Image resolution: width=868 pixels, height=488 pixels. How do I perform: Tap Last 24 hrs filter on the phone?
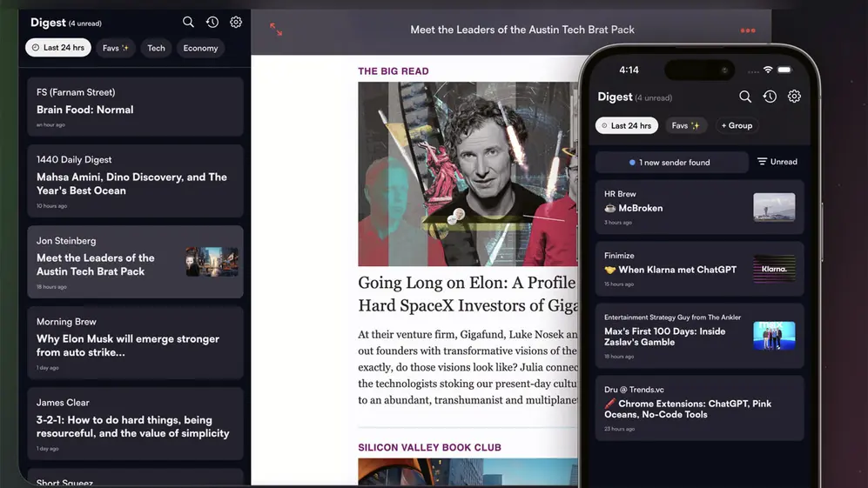(x=627, y=125)
